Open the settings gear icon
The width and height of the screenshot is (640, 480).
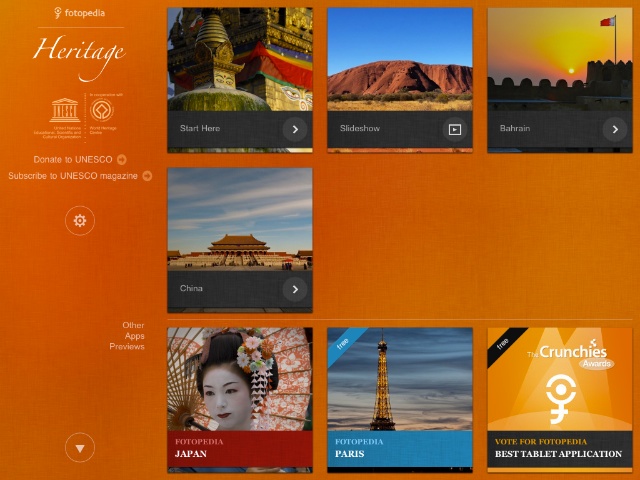click(x=80, y=221)
